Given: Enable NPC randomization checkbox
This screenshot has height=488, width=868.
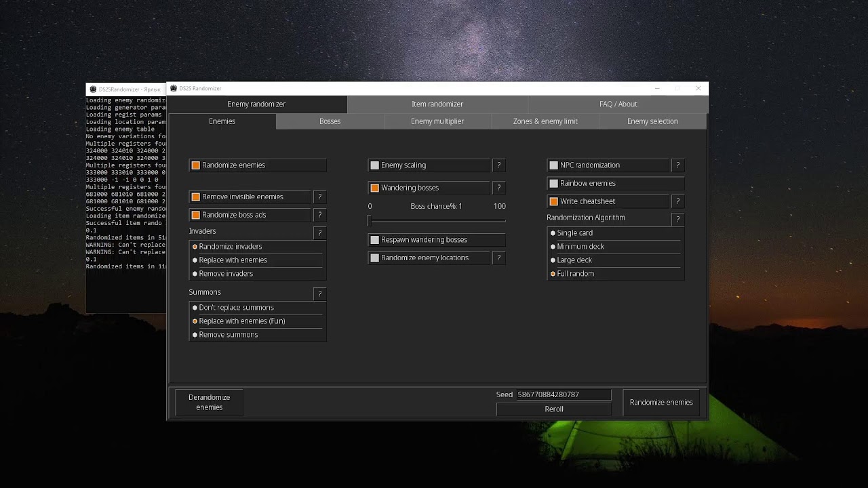Looking at the screenshot, I should (553, 165).
